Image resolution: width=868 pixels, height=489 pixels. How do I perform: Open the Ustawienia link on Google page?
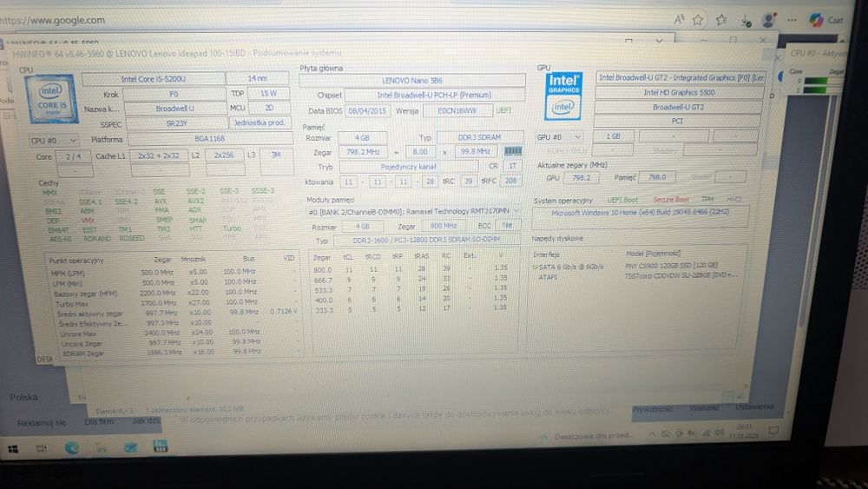point(754,406)
